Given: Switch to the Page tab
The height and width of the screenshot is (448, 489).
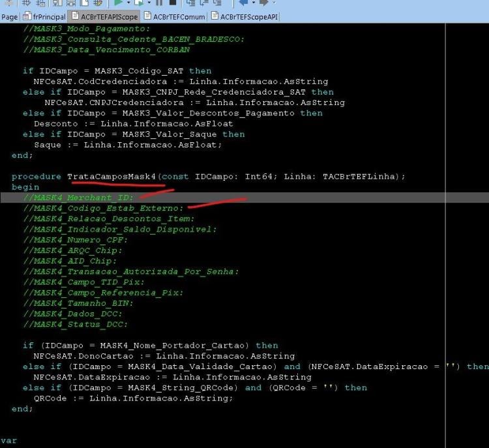Looking at the screenshot, I should pos(9,17).
